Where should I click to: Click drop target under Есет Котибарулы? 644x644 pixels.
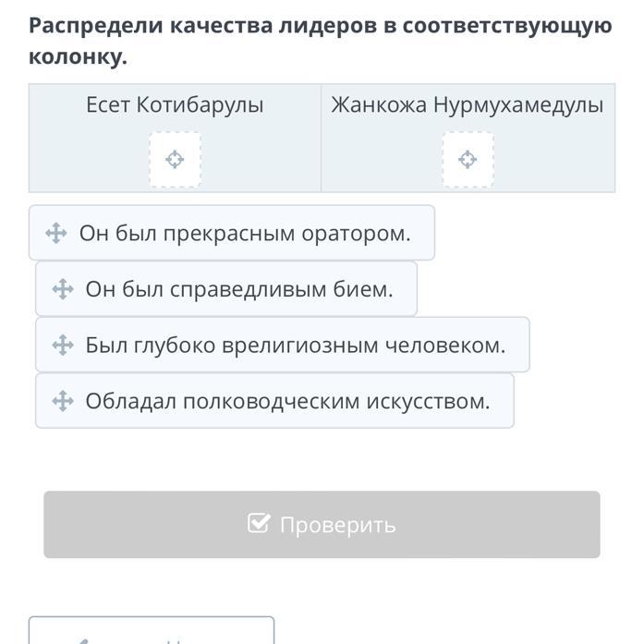(x=175, y=160)
